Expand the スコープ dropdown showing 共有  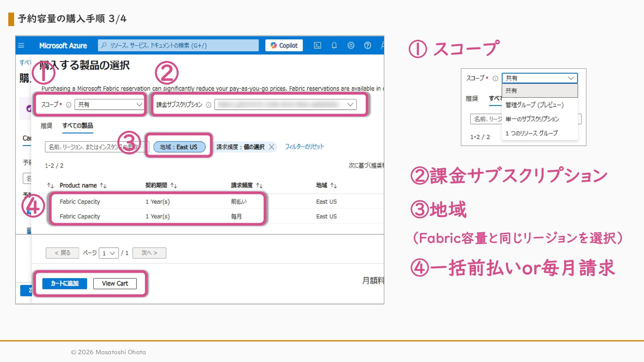point(109,105)
